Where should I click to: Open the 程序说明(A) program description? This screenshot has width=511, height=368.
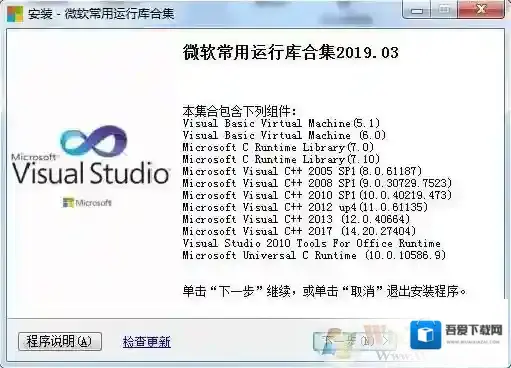(x=60, y=341)
